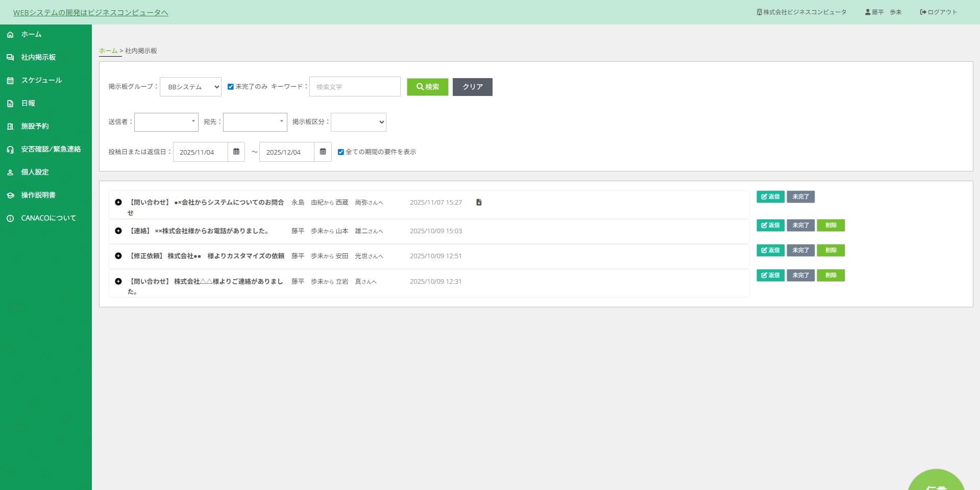This screenshot has width=980, height=490.
Task: Click the attachment file icon on first post
Action: [x=479, y=203]
